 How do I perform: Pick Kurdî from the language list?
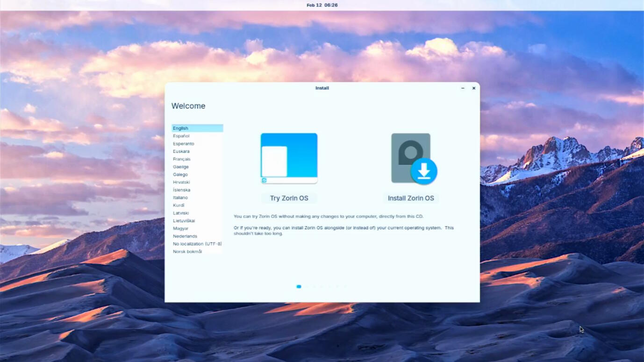[x=197, y=205]
